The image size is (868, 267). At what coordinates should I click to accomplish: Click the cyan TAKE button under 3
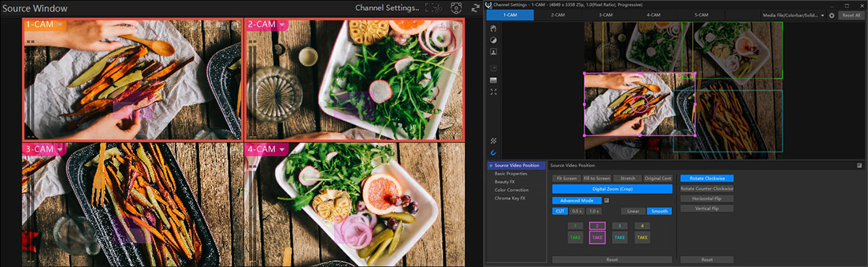point(620,237)
